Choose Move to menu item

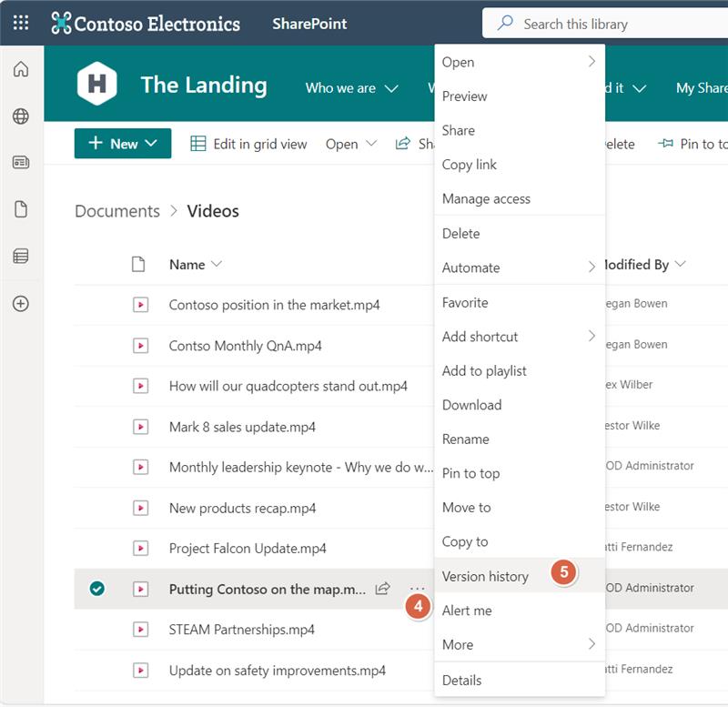tap(520, 508)
